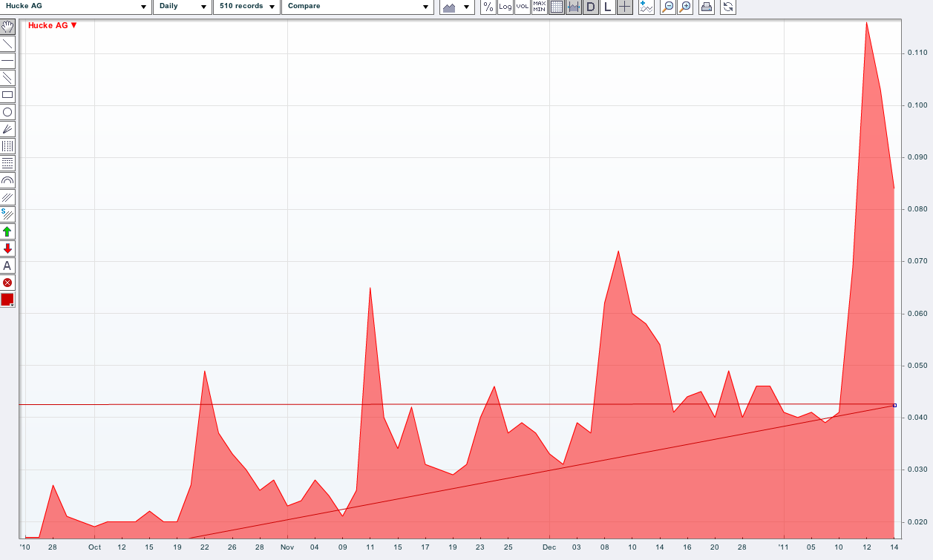Select the arc drawing tool
933x560 pixels.
point(7,180)
